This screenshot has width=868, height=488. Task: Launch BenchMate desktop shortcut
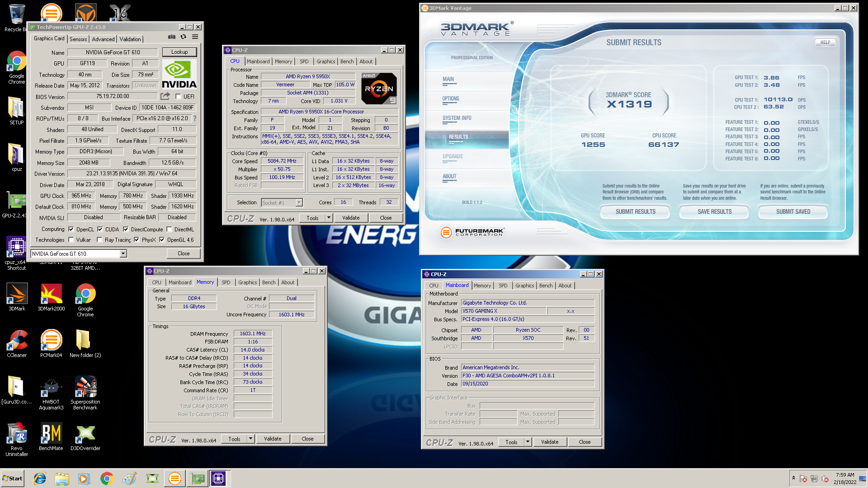51,436
